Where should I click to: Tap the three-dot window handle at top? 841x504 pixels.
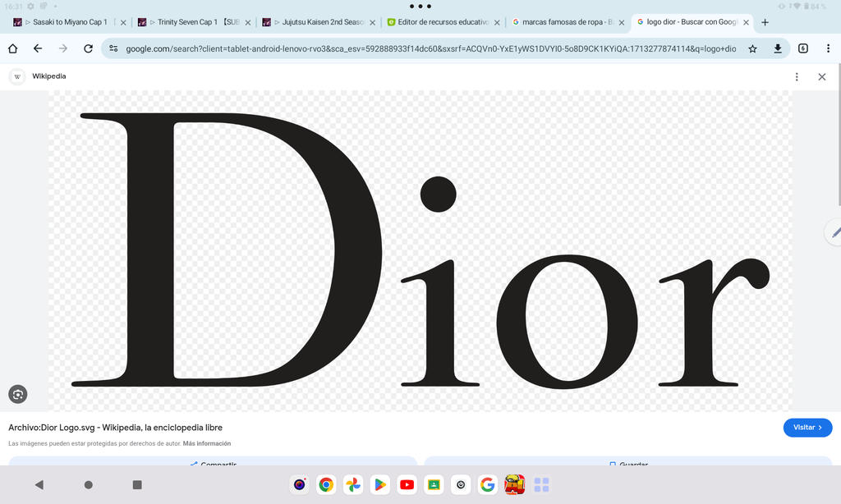pyautogui.click(x=420, y=7)
